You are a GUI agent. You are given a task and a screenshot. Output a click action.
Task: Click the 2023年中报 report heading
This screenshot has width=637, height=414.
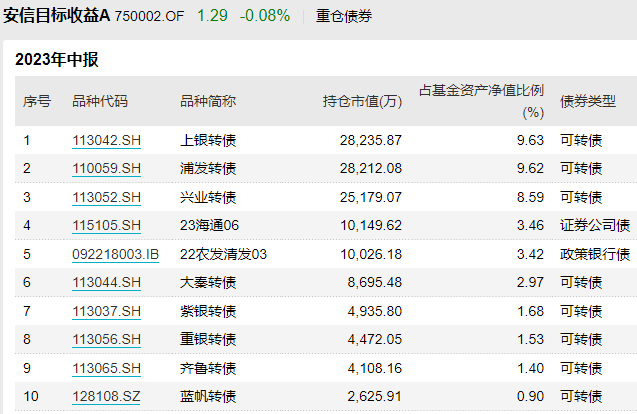tap(57, 59)
